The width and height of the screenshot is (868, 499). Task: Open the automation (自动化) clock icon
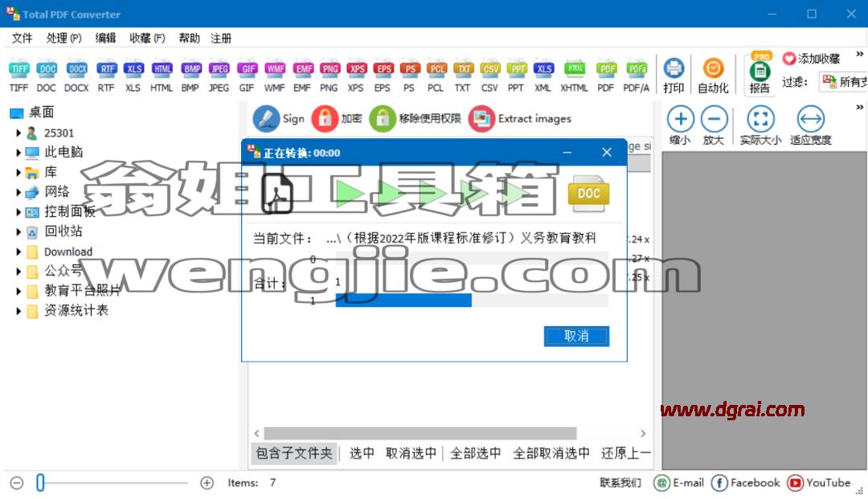click(714, 68)
